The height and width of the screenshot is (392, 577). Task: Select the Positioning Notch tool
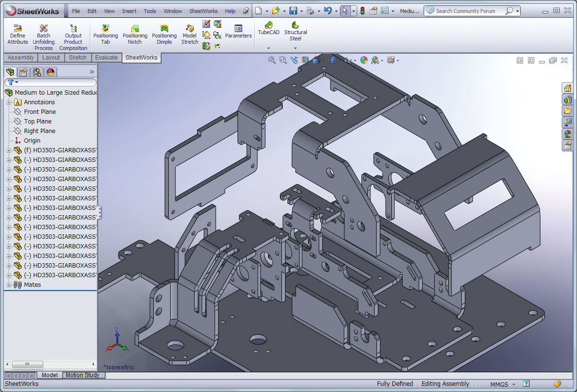pos(135,35)
